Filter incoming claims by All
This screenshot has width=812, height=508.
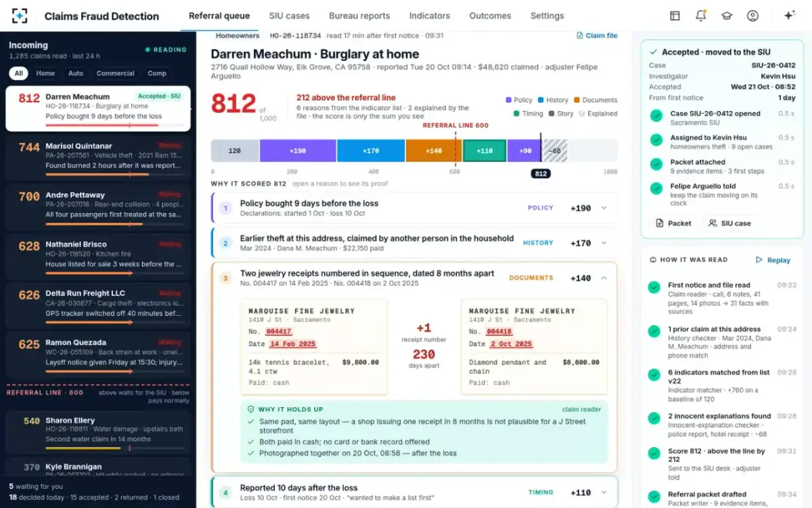coord(19,73)
